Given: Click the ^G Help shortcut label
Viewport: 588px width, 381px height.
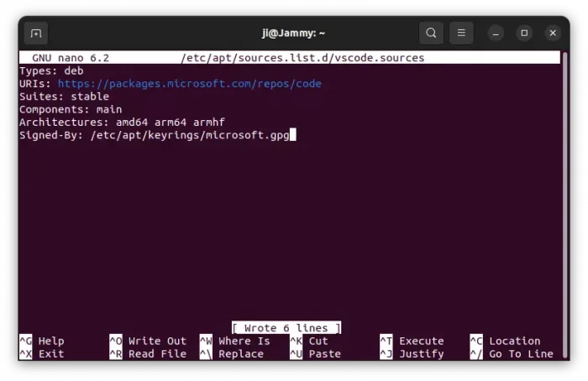Looking at the screenshot, I should tap(41, 341).
